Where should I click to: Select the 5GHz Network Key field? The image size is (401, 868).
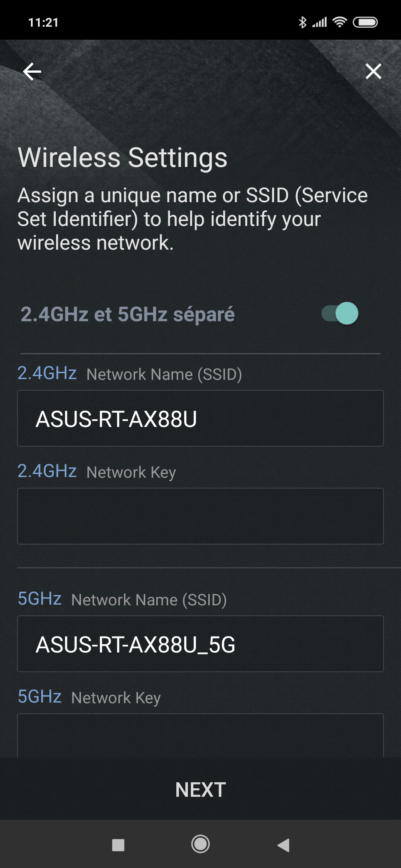200,735
